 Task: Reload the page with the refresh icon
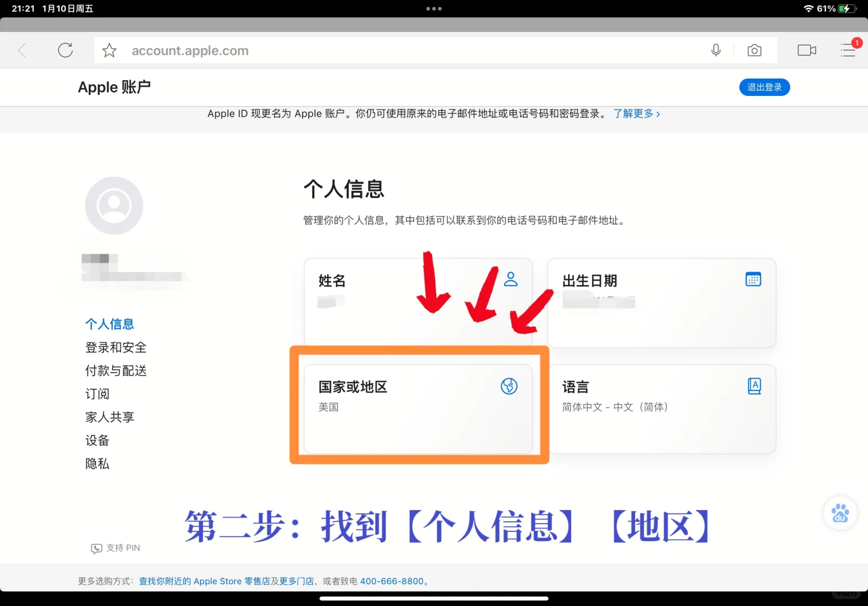pos(65,50)
